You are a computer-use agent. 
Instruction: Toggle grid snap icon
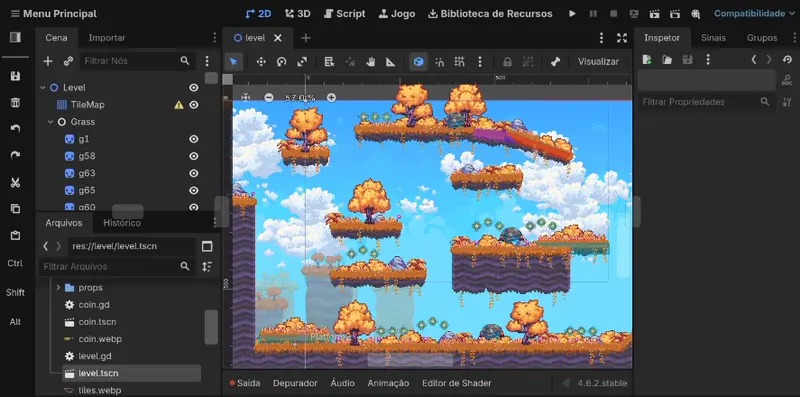click(x=459, y=62)
